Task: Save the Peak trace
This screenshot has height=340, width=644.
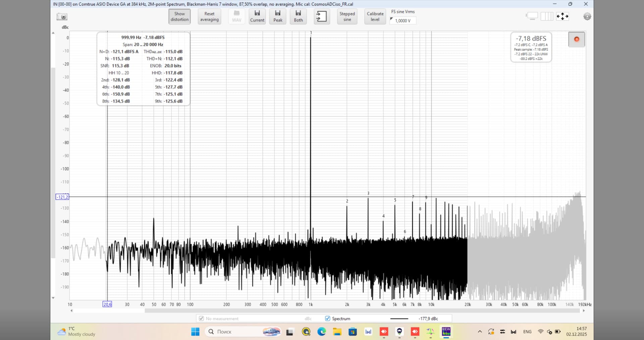Action: click(278, 16)
